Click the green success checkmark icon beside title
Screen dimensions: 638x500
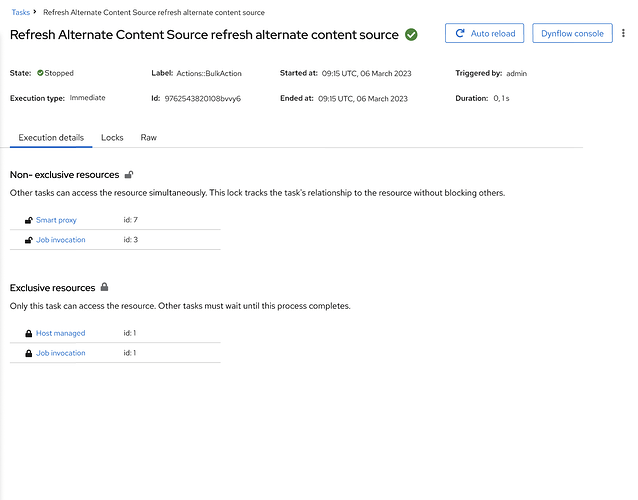411,34
